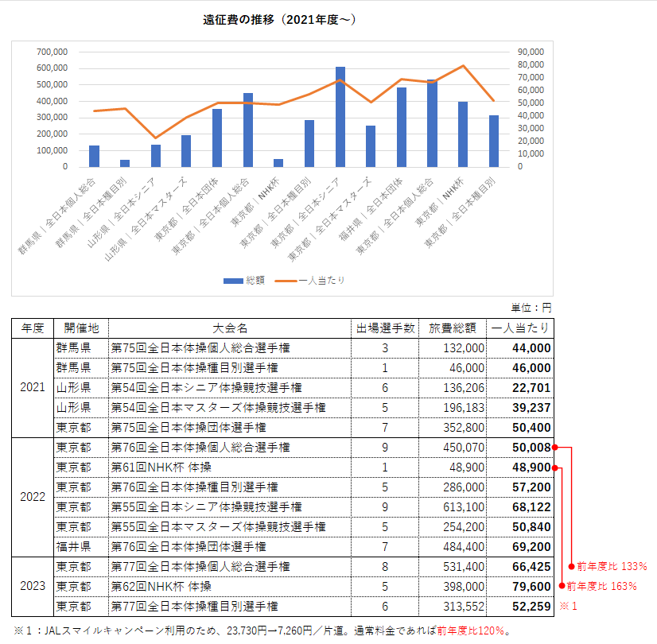Click the red 前年度比 163% annotation

[x=601, y=586]
